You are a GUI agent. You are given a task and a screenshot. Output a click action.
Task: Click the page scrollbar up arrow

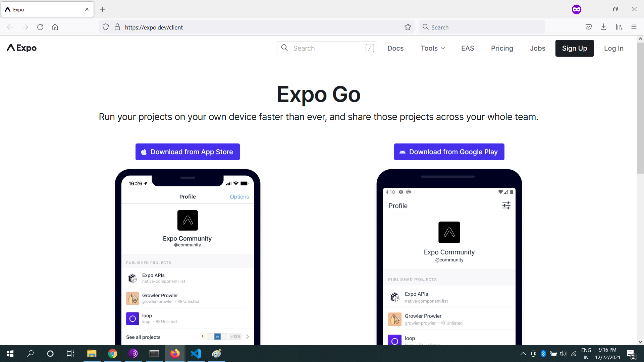point(640,39)
